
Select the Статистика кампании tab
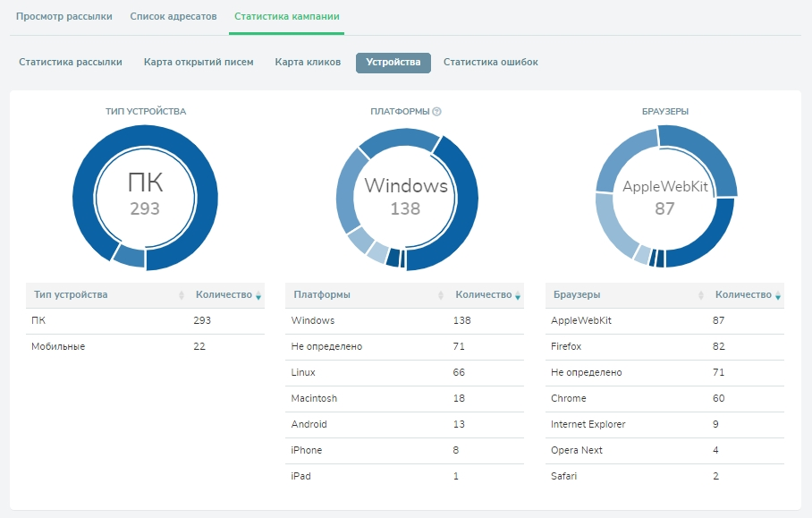287,17
